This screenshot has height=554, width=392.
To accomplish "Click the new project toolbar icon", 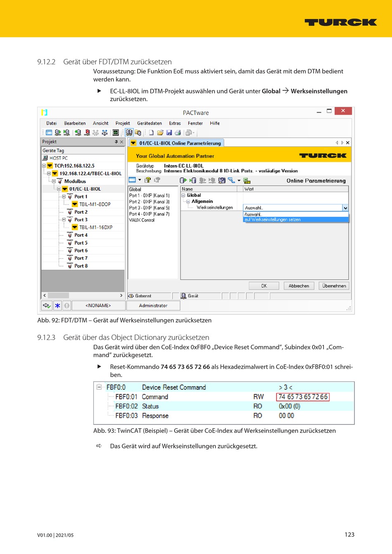I will tap(151, 133).
